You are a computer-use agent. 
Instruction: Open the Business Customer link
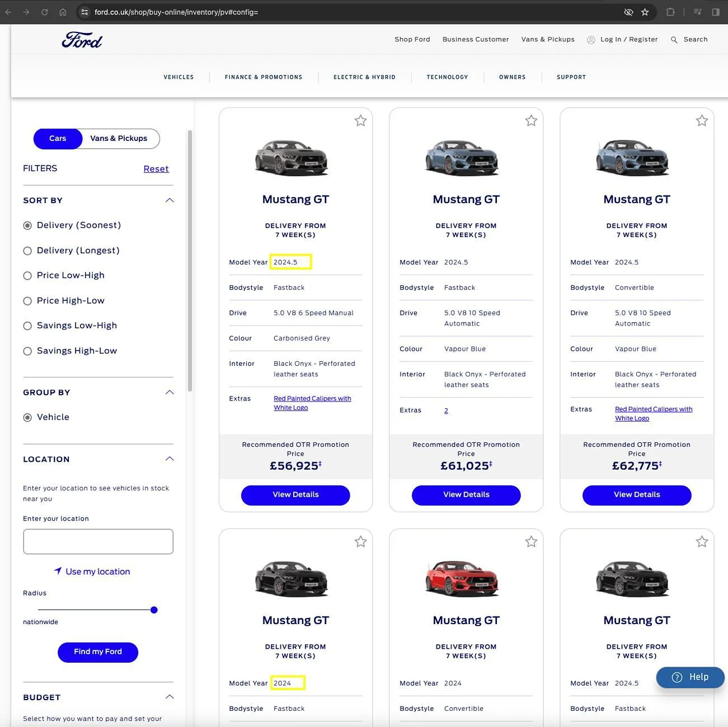(476, 40)
